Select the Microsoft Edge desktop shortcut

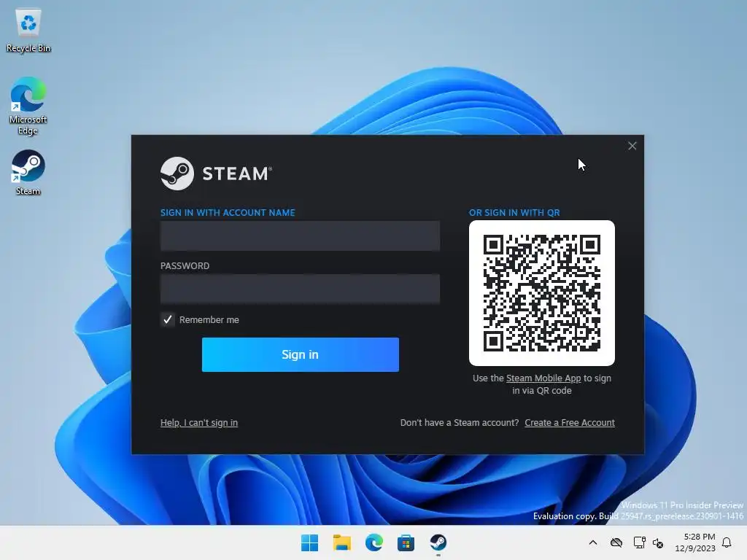pyautogui.click(x=28, y=106)
